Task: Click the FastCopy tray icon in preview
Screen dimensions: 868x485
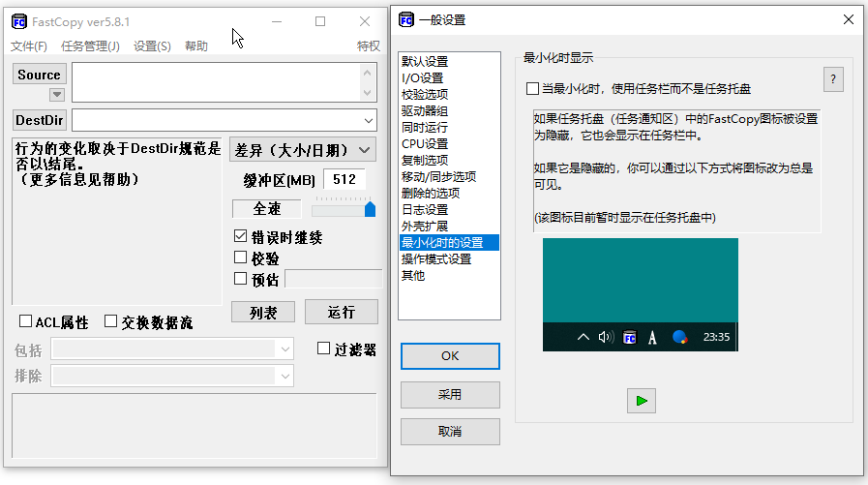Action: (x=629, y=337)
